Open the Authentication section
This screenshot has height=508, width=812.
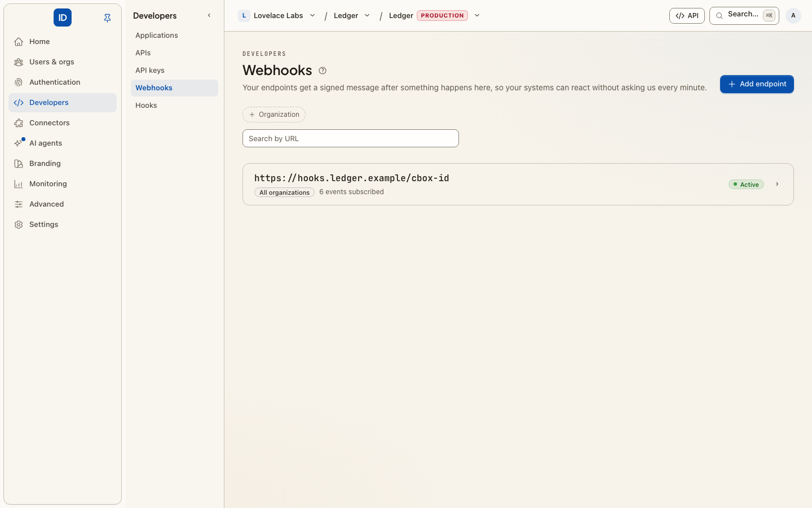pos(63,82)
